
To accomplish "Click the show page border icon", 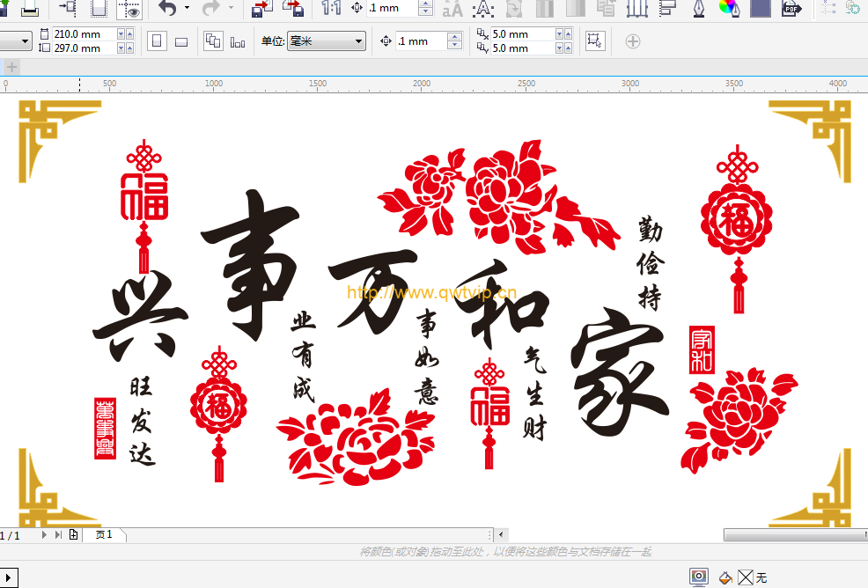I will pyautogui.click(x=99, y=8).
